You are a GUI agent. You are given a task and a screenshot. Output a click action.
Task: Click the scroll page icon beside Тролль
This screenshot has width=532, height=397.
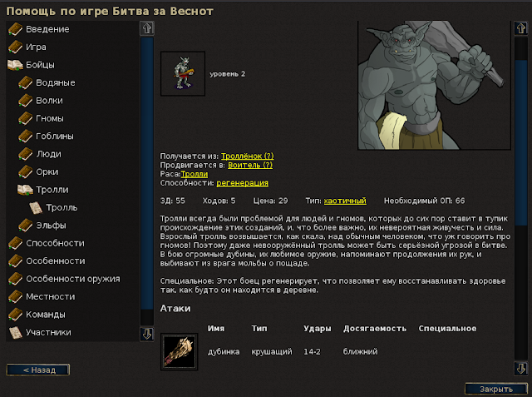pos(36,207)
